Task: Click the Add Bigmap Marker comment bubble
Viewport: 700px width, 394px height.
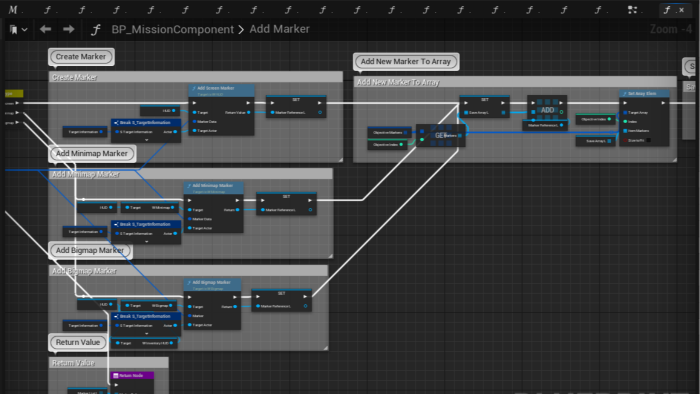Action: [90, 250]
